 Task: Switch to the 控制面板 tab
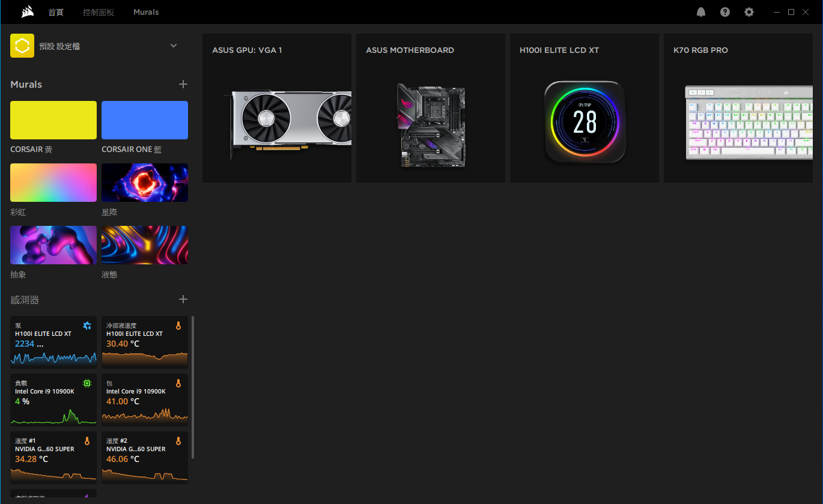(99, 12)
